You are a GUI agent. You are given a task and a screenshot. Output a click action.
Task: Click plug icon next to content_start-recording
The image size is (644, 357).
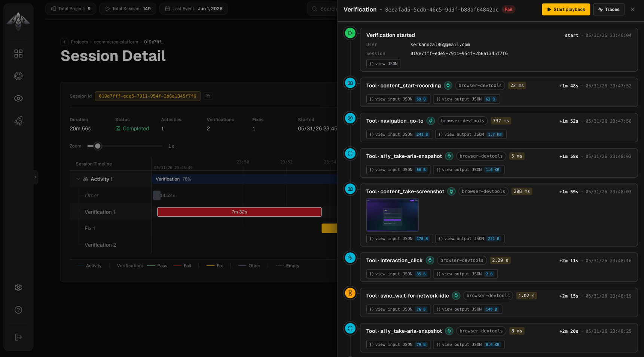[x=448, y=86]
